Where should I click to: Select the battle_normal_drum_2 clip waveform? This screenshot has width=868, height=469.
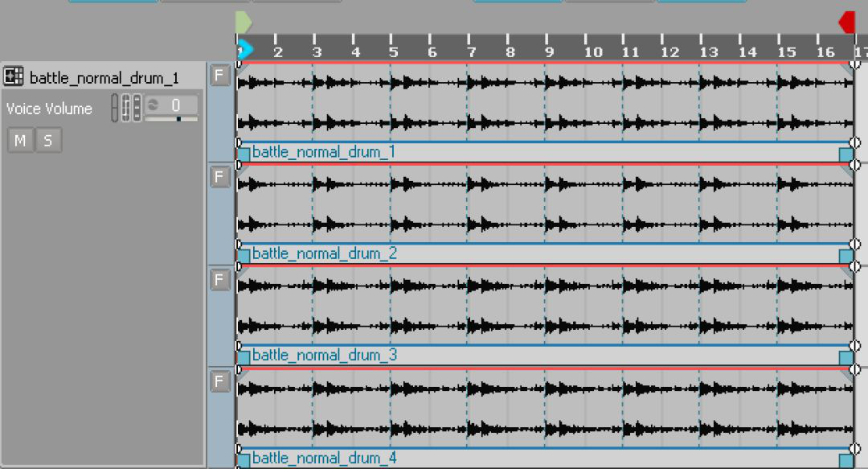pos(545,204)
